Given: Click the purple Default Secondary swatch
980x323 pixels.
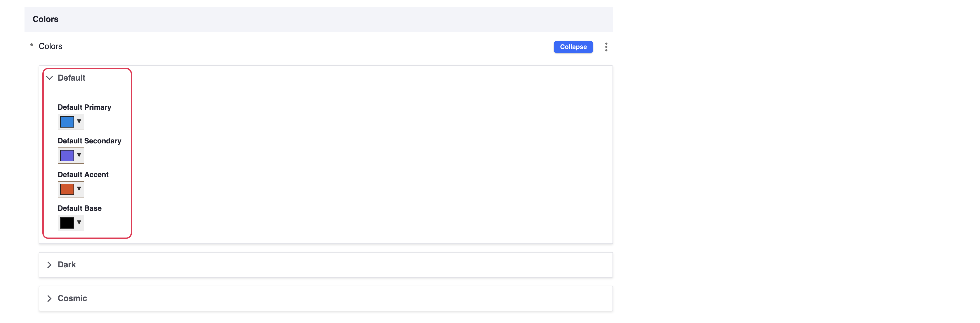Looking at the screenshot, I should (x=67, y=156).
